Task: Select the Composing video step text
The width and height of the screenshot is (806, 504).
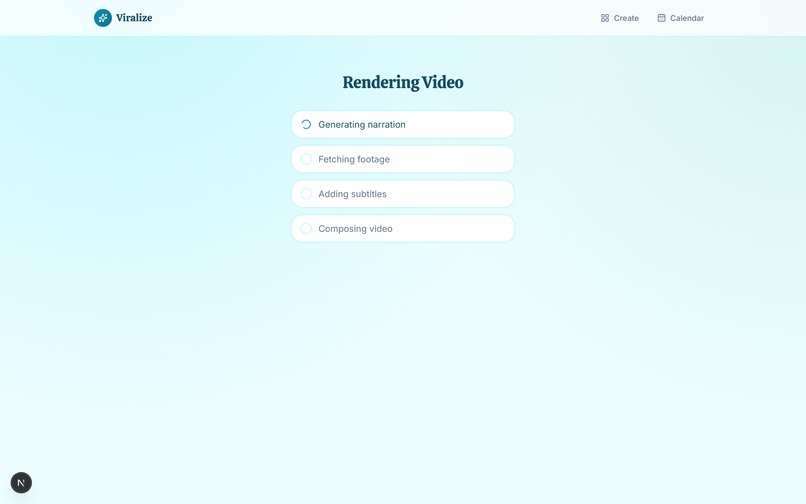Action: point(356,229)
